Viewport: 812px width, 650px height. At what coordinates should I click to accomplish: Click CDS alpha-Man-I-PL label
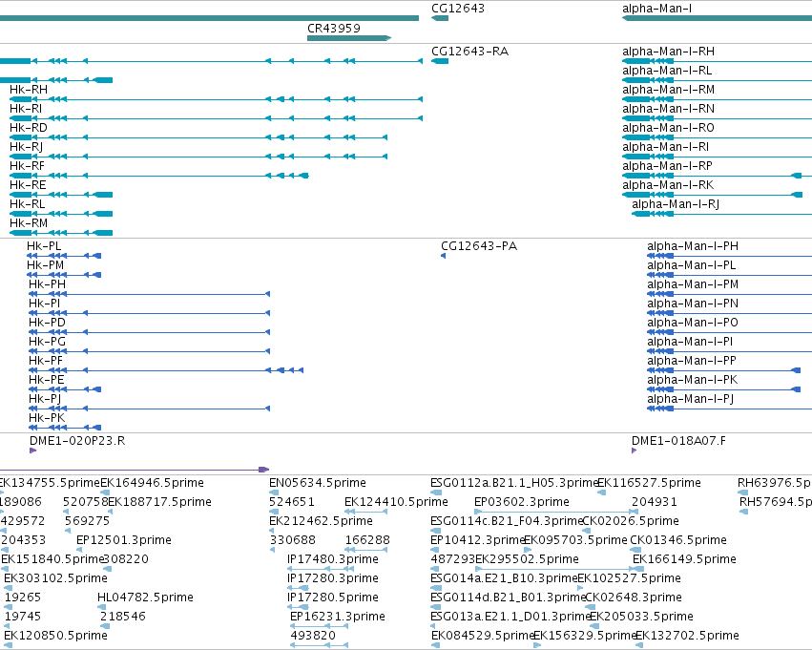[x=692, y=265]
